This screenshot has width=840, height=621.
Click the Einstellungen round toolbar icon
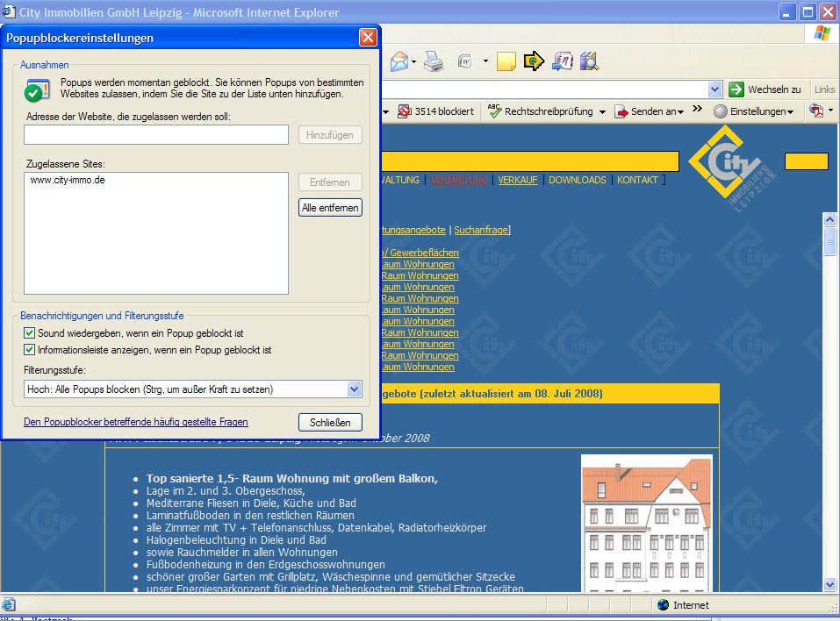(721, 111)
